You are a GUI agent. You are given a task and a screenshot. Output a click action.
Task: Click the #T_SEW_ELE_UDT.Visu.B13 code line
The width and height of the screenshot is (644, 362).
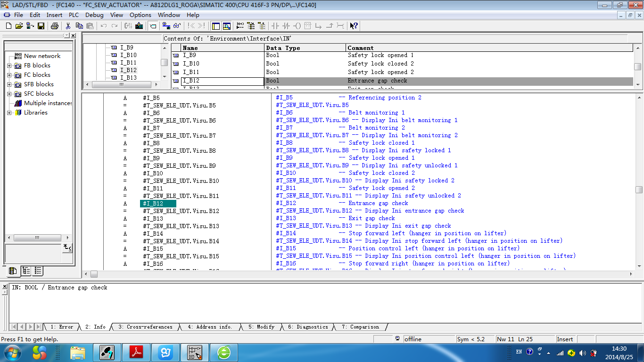[x=181, y=226]
